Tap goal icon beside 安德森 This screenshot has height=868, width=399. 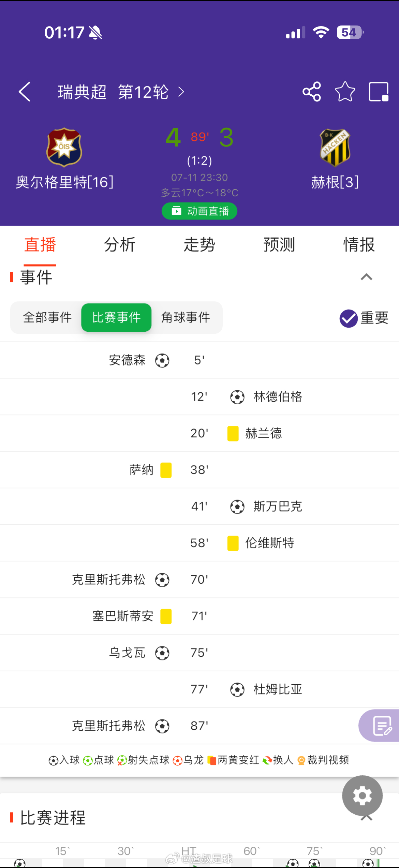[x=162, y=360]
